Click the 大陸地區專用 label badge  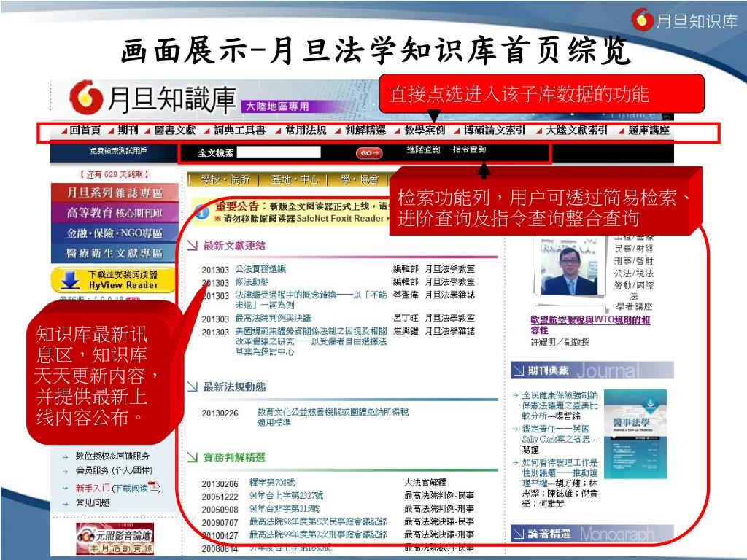tap(277, 106)
